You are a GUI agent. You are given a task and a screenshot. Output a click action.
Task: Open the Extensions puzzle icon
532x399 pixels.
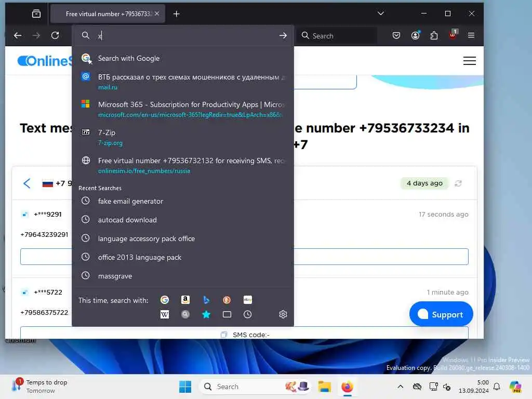[x=434, y=35]
